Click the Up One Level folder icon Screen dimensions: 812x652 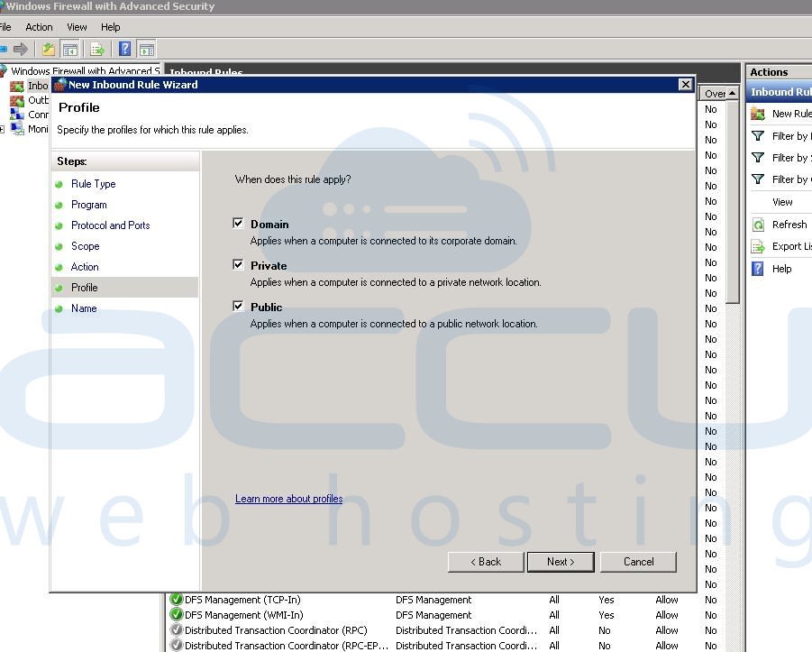point(48,50)
